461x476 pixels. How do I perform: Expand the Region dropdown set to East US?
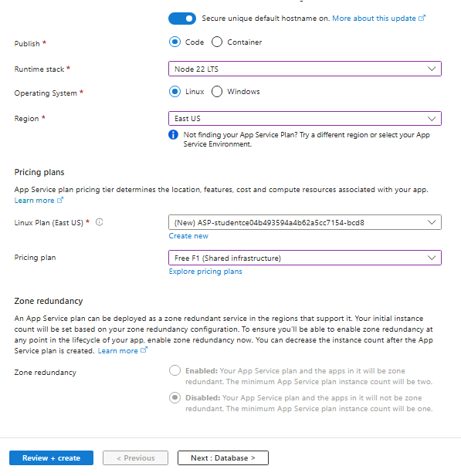[305, 118]
